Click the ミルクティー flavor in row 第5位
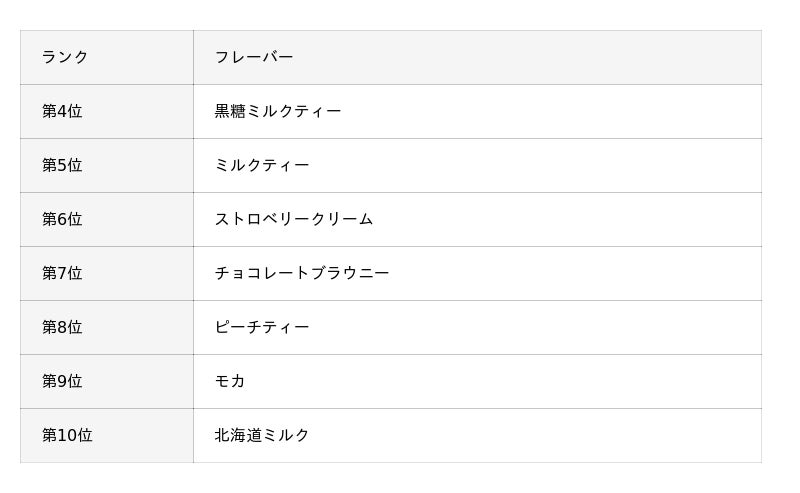 262,165
